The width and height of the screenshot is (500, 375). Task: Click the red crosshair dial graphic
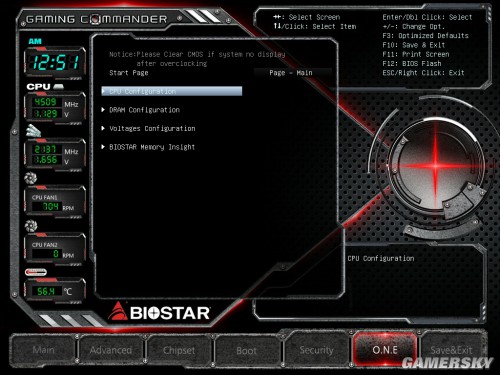435,165
